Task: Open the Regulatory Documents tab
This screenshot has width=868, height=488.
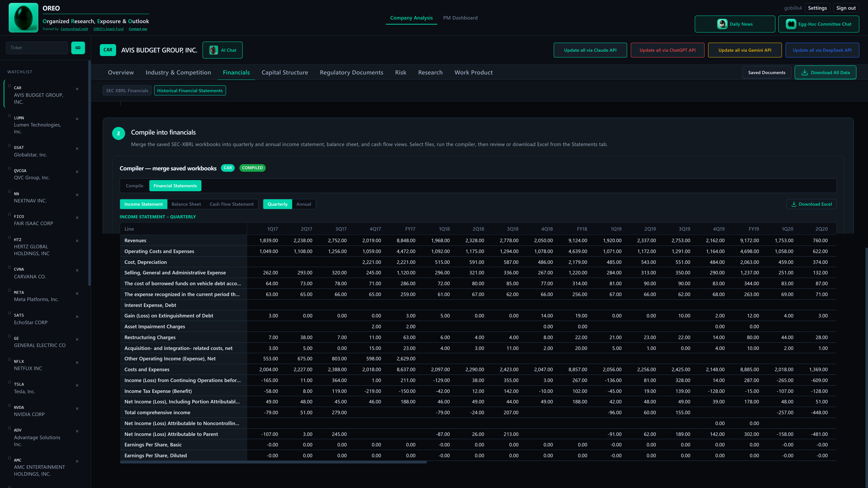Action: [351, 72]
